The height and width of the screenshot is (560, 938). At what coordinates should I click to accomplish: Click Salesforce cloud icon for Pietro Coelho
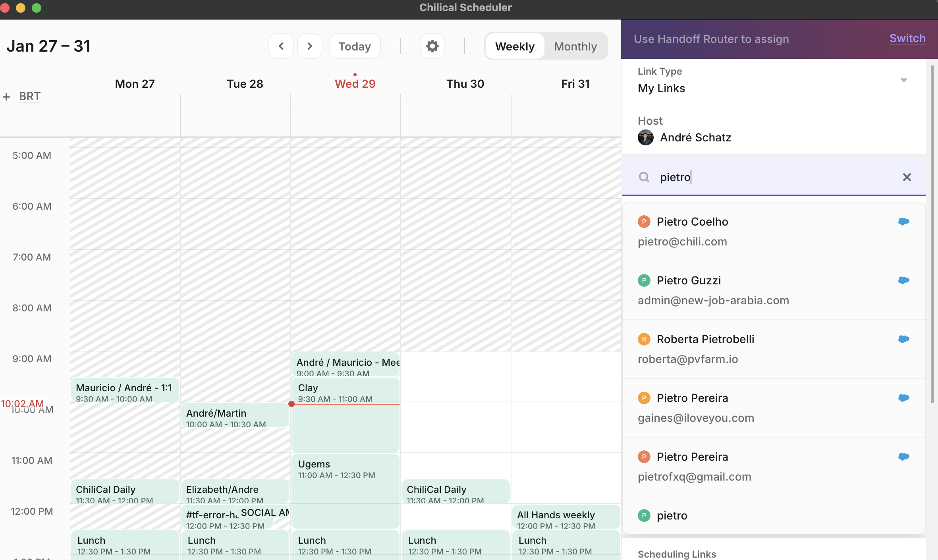904,221
